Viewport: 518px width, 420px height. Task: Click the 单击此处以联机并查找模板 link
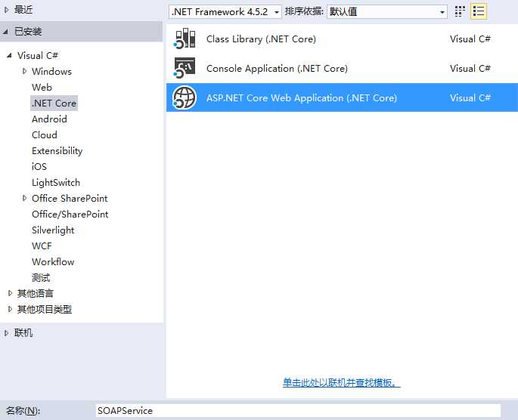click(x=342, y=382)
